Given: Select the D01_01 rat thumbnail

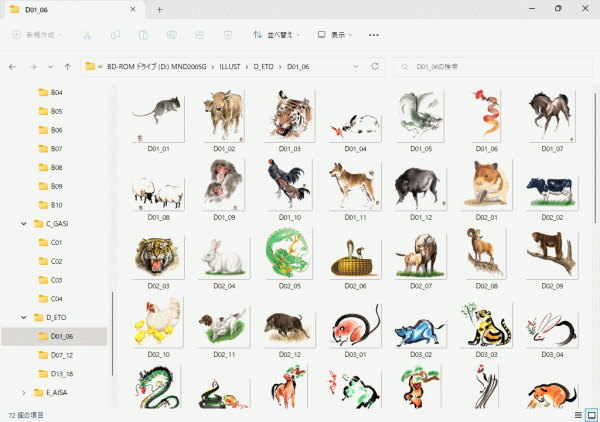Looking at the screenshot, I should [158, 118].
